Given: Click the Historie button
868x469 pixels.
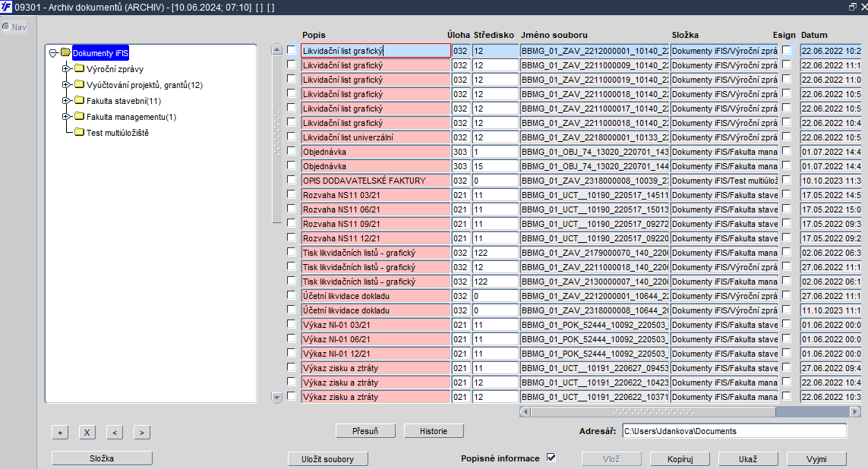Looking at the screenshot, I should [434, 431].
